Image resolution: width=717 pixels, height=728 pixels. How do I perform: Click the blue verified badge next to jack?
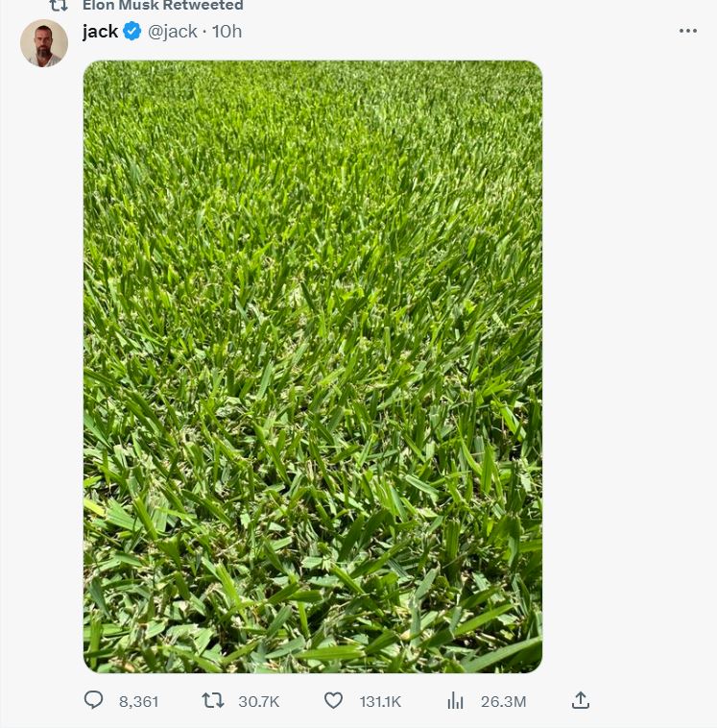point(132,31)
